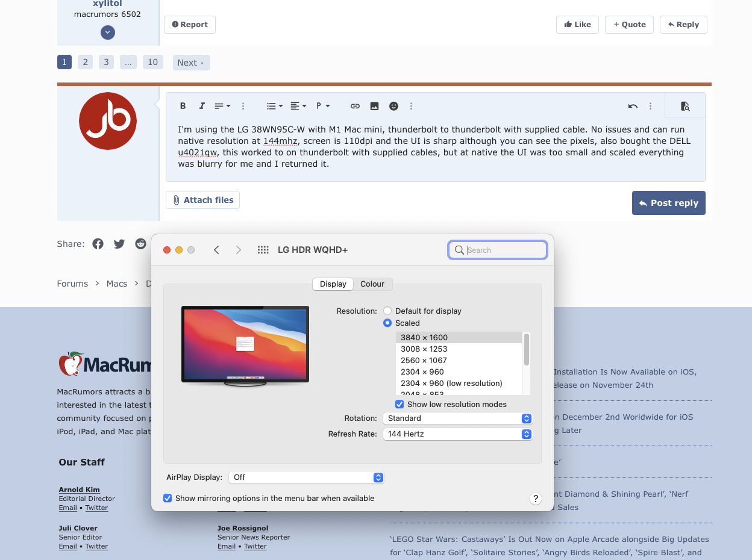Open Joe Rossignol's staff profile link
The height and width of the screenshot is (560, 752).
click(243, 528)
